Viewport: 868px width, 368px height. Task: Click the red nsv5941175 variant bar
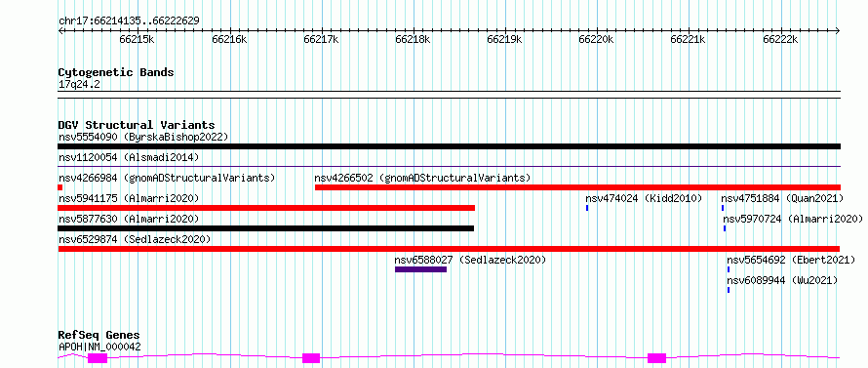266,208
